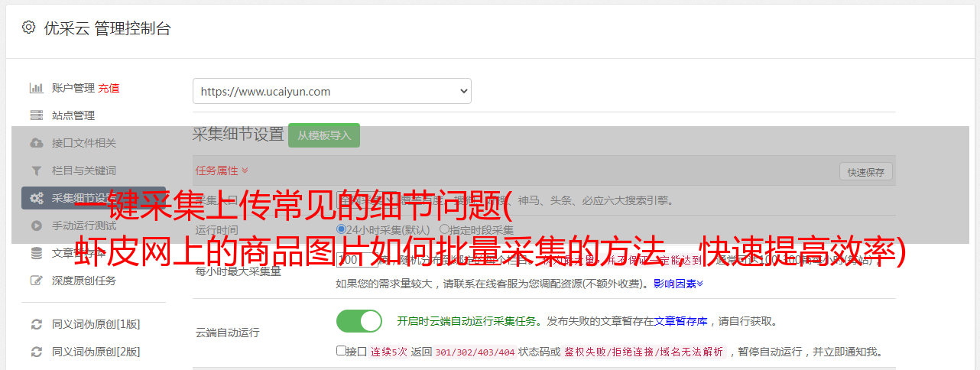
Task: Click the refresh icon for 同义词伪原创[2版]
Action: pos(36,352)
